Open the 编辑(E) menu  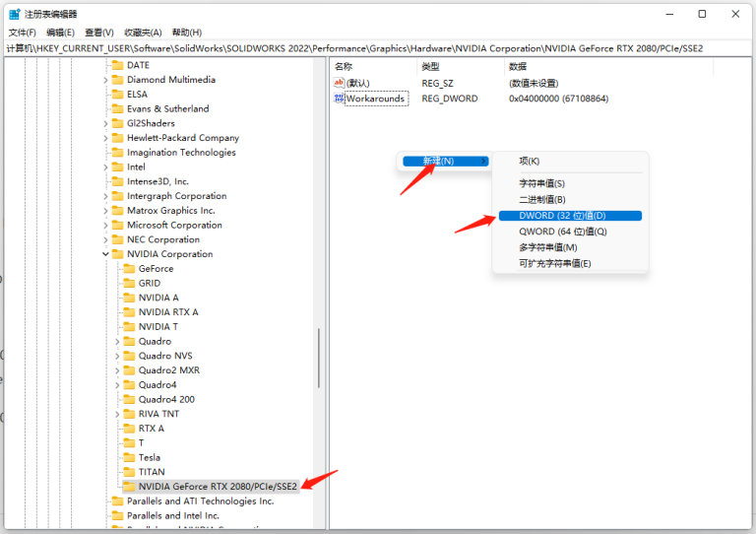coord(60,33)
